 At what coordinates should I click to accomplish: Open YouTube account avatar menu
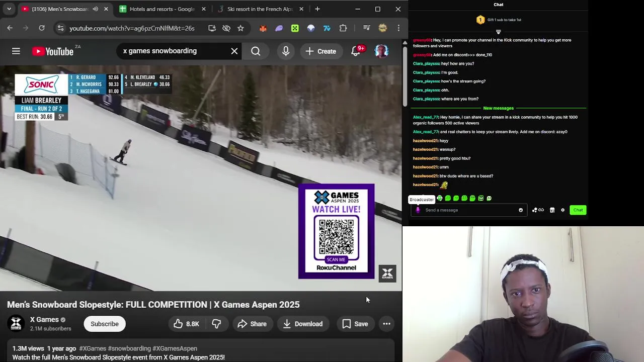[x=381, y=51]
